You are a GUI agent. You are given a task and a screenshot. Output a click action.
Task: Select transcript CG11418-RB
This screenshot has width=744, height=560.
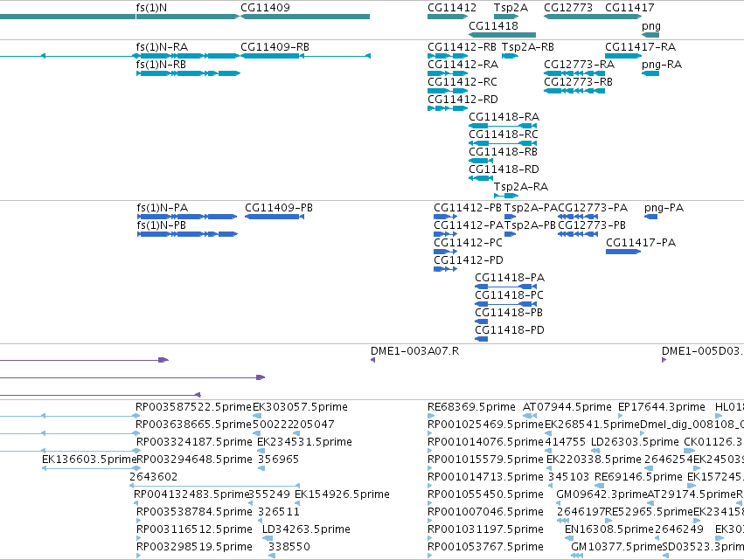click(x=503, y=152)
